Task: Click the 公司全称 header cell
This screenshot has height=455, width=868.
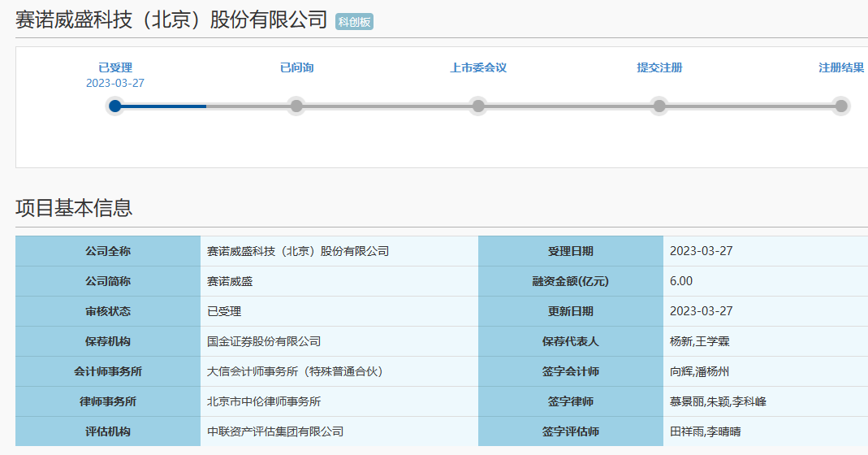Action: click(x=108, y=251)
